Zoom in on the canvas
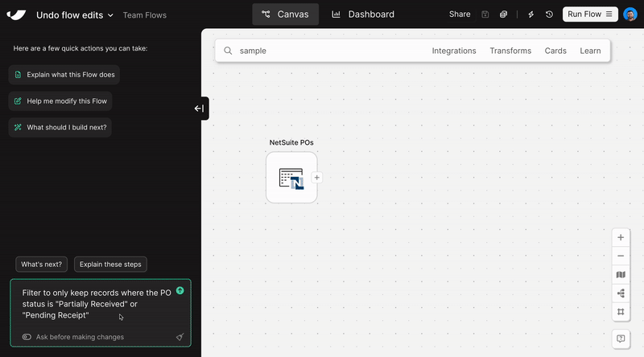 pos(621,237)
